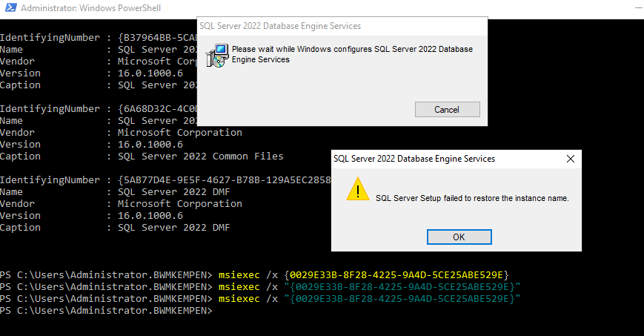Viewport: 644px width, 336px height.
Task: Click the empty PowerShell prompt on last line
Action: click(107, 311)
